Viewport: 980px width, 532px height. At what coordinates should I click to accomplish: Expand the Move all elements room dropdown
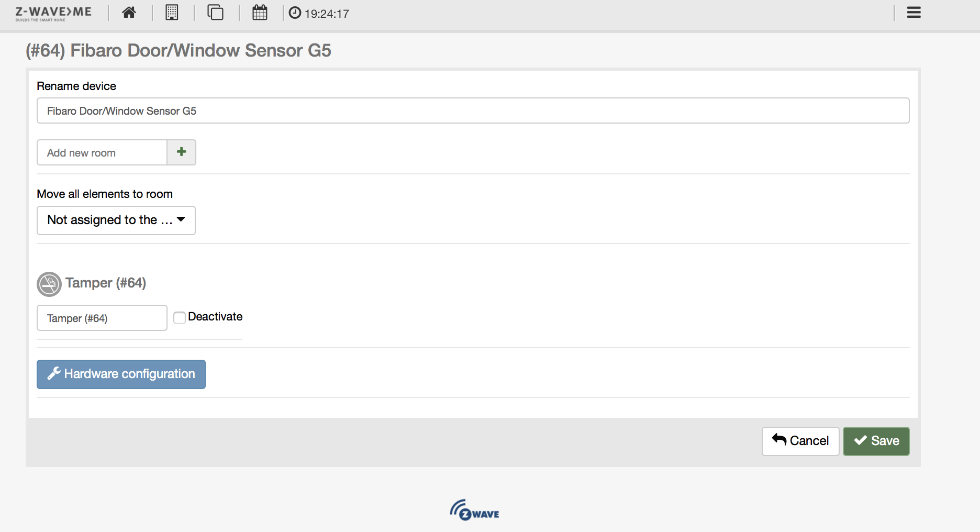coord(116,220)
